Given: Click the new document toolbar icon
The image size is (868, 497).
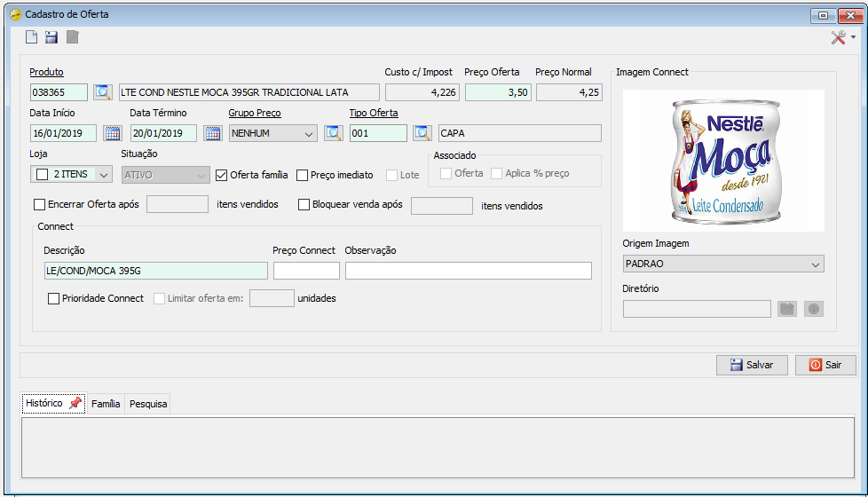Looking at the screenshot, I should [32, 37].
